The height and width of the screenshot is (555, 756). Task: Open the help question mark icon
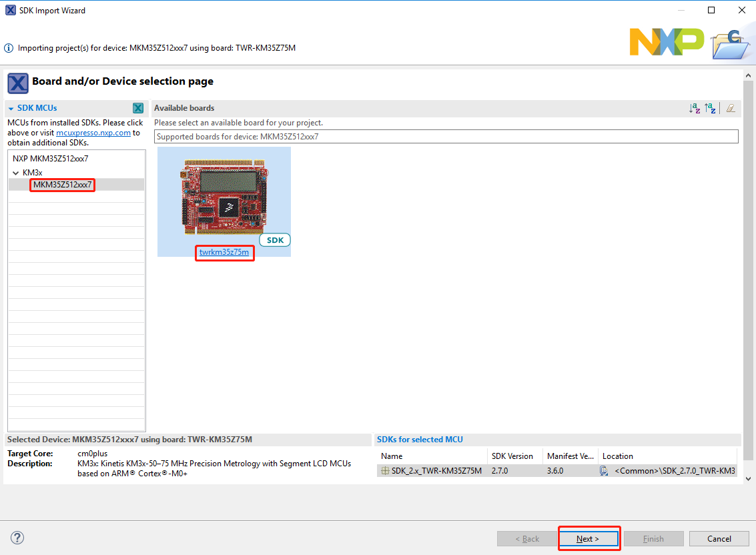17,538
